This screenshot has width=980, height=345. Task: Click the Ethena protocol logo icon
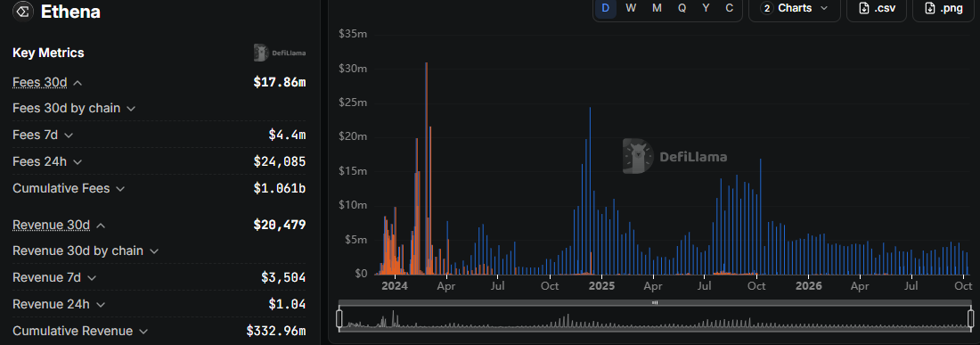23,12
